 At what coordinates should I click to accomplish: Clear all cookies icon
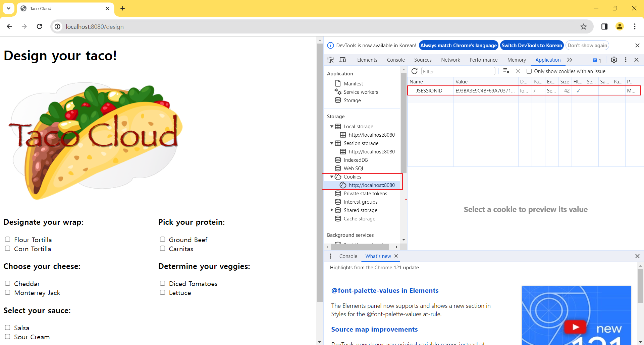click(506, 71)
